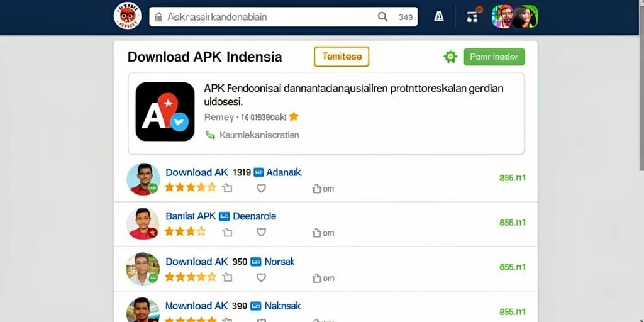644x322 pixels.
Task: Open the avatar of Download AK 1319 row
Action: [143, 179]
